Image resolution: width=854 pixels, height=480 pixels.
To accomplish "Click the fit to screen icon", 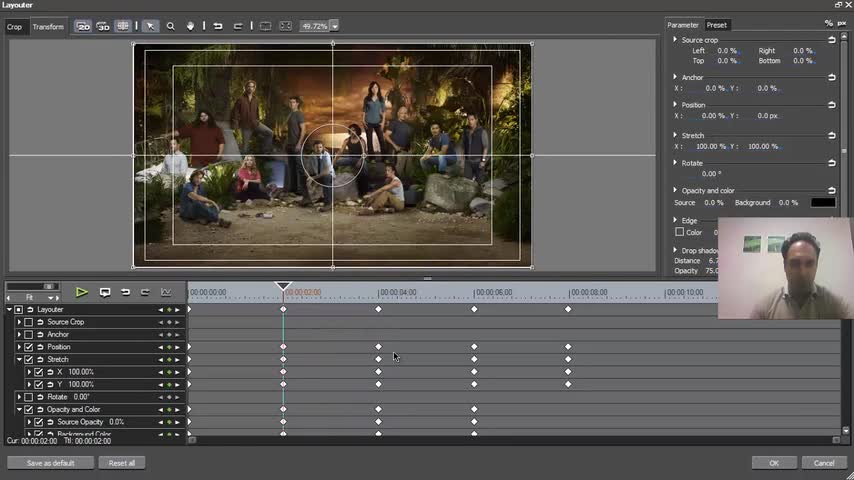I will [285, 26].
